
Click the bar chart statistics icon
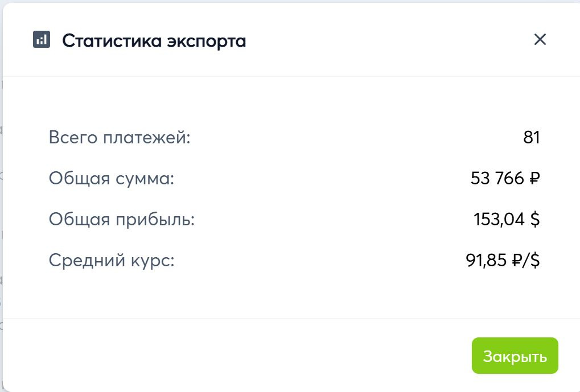42,40
